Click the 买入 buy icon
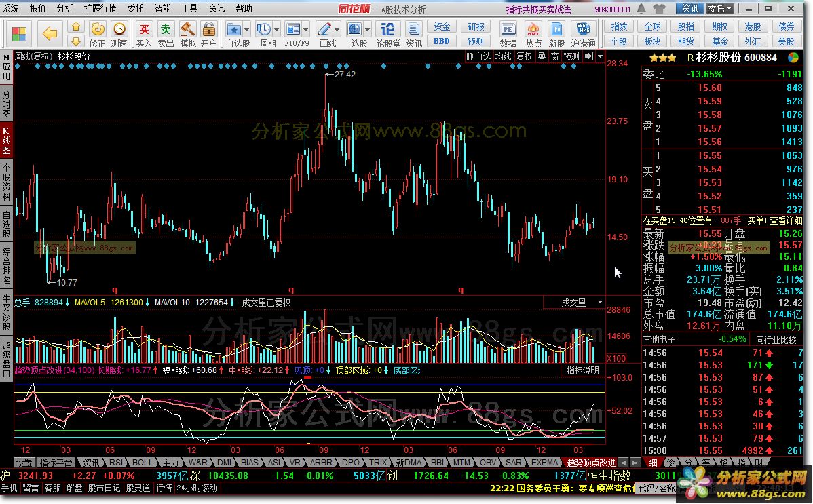 point(144,29)
